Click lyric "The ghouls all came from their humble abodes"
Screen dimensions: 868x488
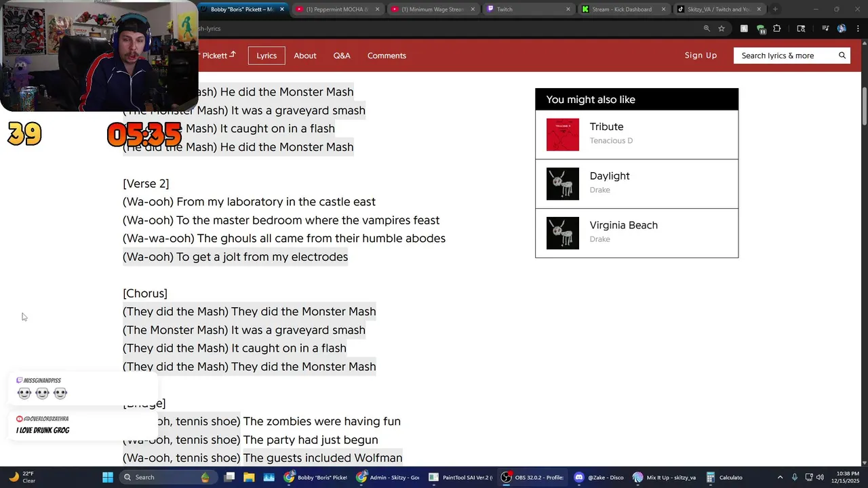321,239
